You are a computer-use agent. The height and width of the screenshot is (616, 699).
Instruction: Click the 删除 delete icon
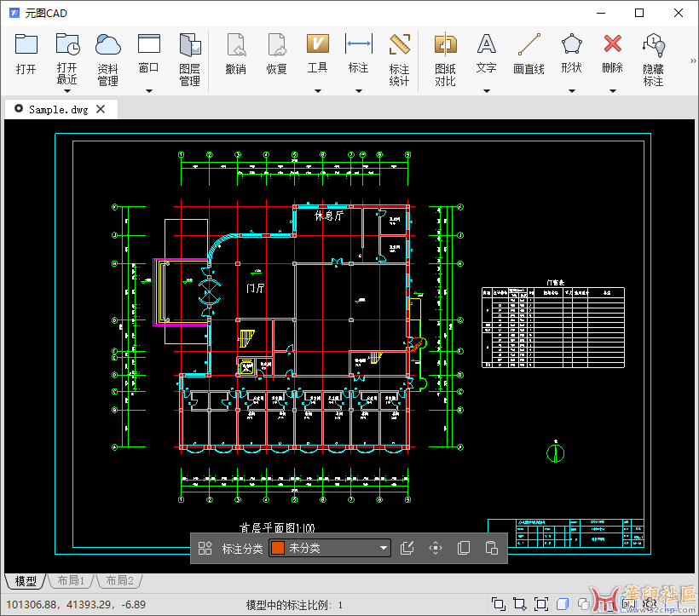point(613,43)
